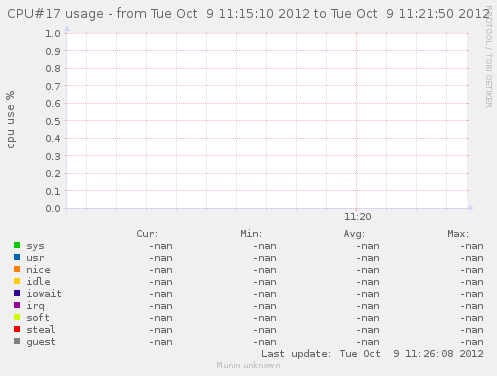
Task: Click the Max: column header
Action: tap(458, 234)
